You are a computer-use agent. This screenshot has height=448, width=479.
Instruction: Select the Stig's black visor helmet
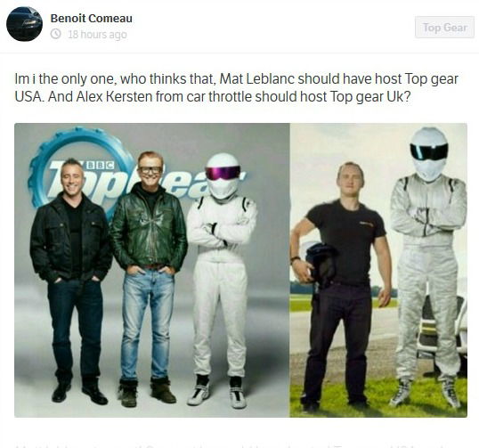point(428,154)
